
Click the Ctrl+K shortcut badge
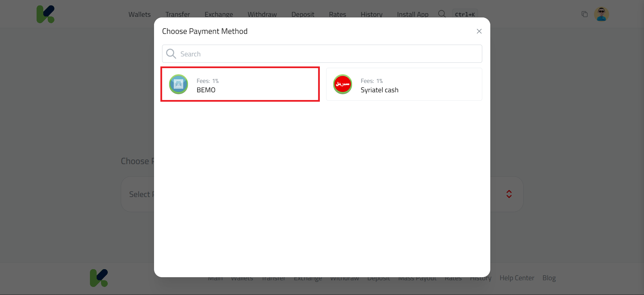465,14
